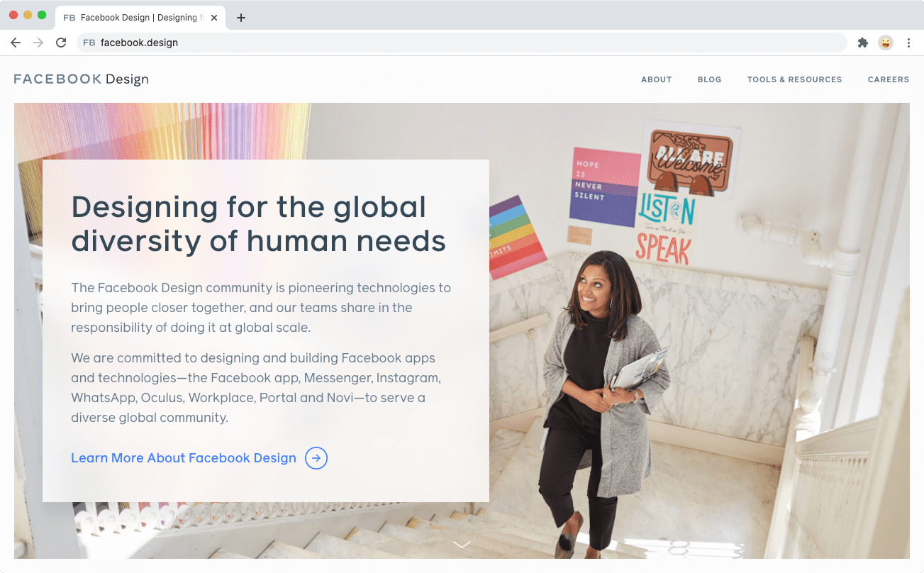Open a new tab with the plus button
Viewport: 924px width, 573px height.
coord(241,18)
